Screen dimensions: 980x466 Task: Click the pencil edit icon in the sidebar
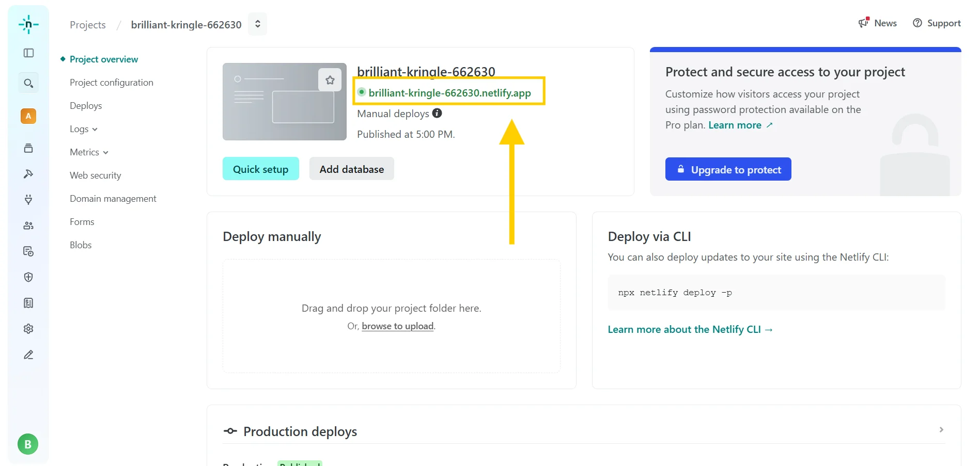click(x=28, y=355)
